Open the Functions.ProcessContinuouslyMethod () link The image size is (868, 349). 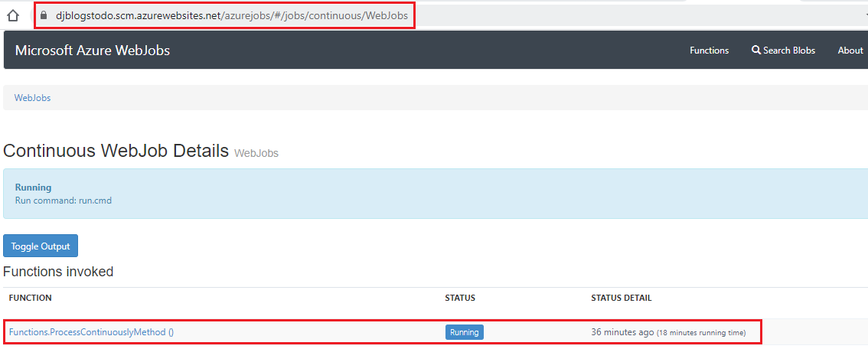[91, 332]
